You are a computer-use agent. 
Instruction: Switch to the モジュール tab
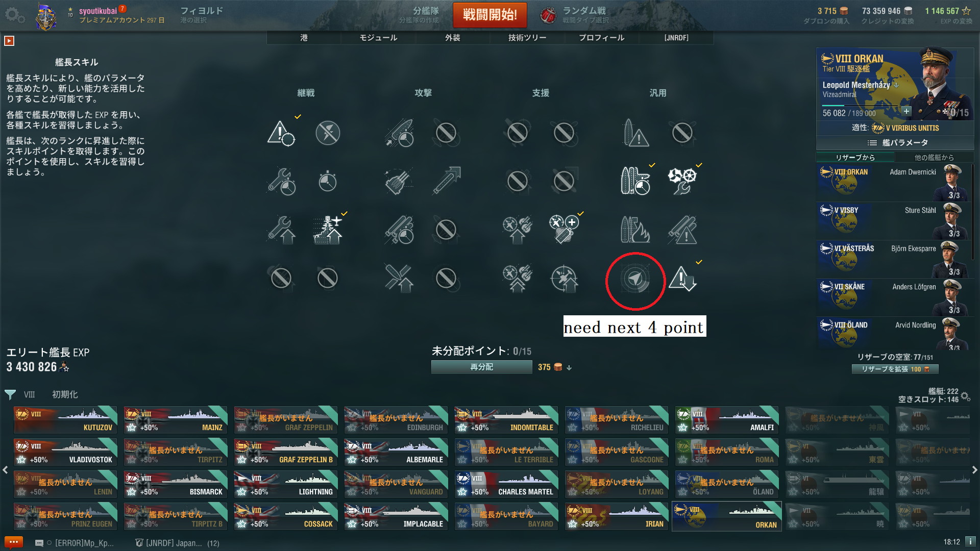(378, 38)
